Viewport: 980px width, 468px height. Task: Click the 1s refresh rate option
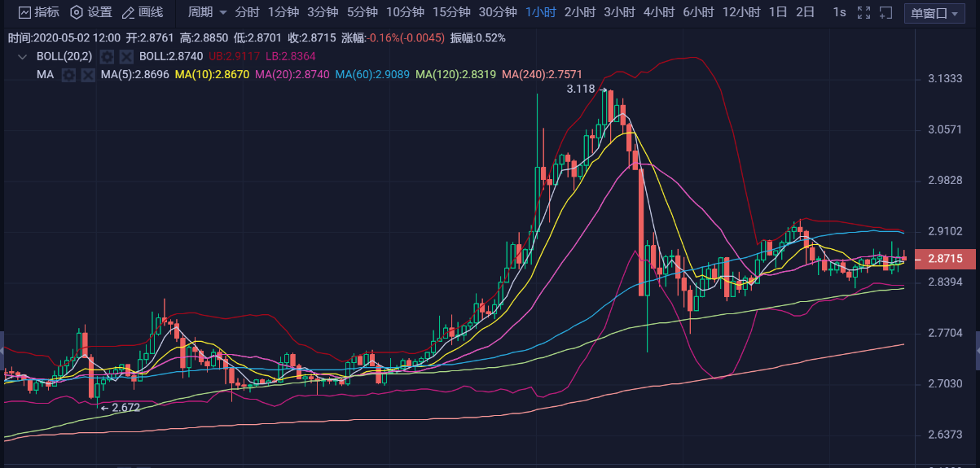(x=839, y=12)
